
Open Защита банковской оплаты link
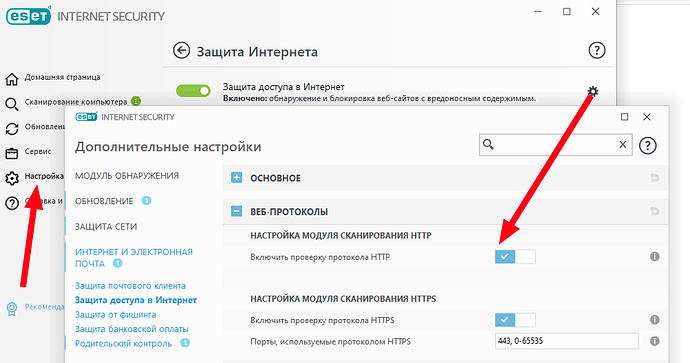(132, 329)
